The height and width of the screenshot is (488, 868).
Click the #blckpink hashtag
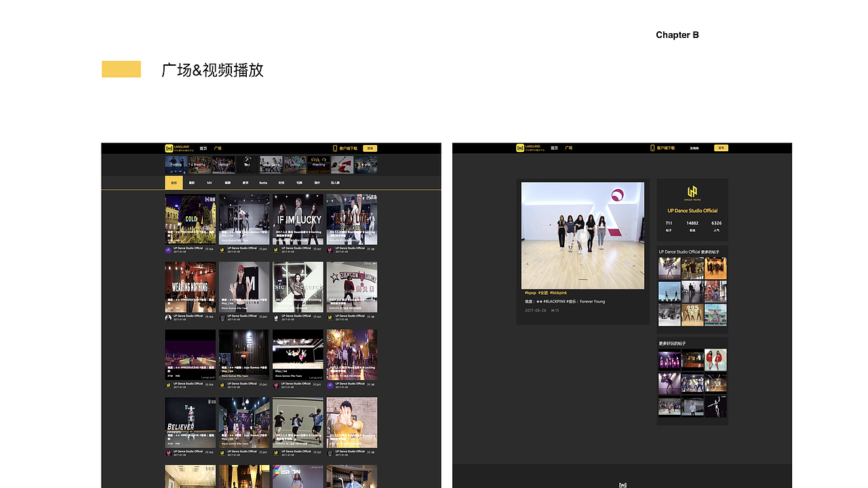tap(557, 293)
